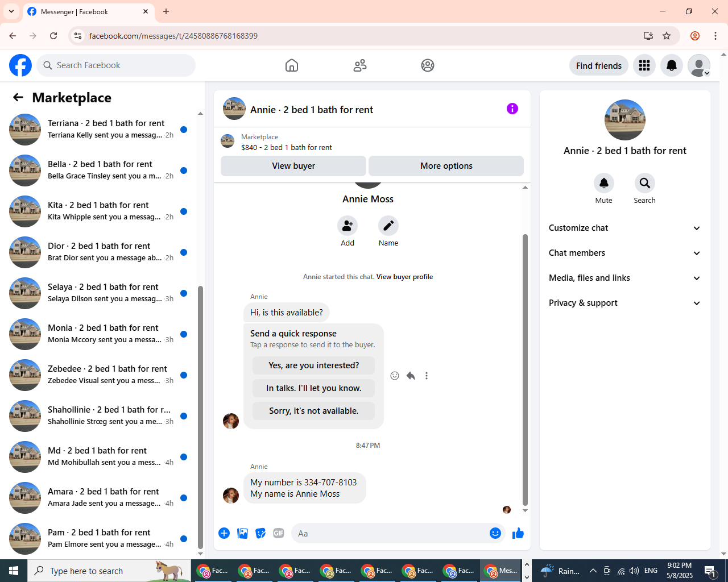Choose a GIF icon

pos(279,533)
